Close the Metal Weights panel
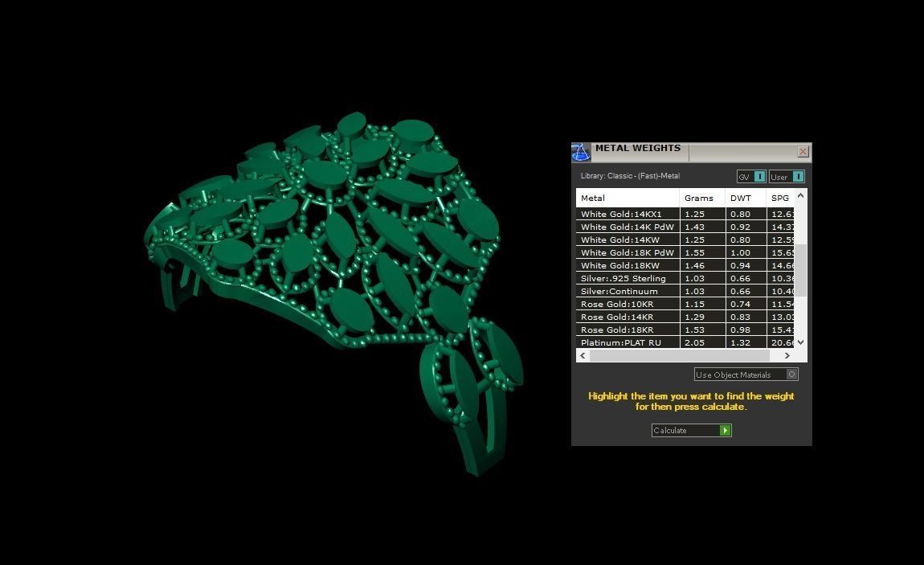This screenshot has height=565, width=924. pos(803,152)
